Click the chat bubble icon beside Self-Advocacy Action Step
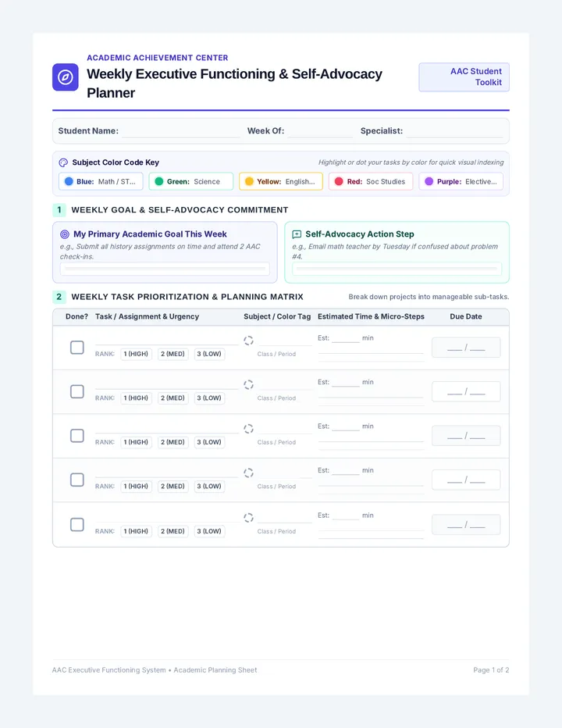 (x=297, y=234)
